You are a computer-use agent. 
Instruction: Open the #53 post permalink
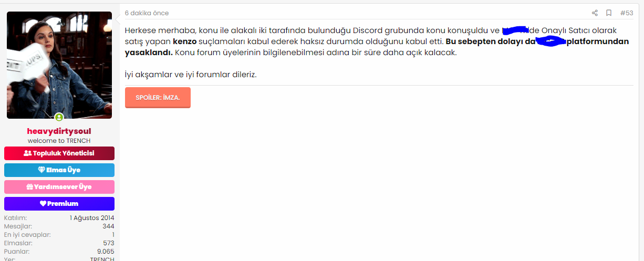627,13
